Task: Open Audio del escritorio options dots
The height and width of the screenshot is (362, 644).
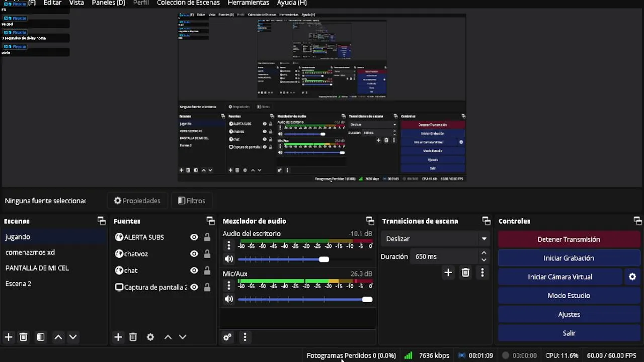Action: (229, 245)
